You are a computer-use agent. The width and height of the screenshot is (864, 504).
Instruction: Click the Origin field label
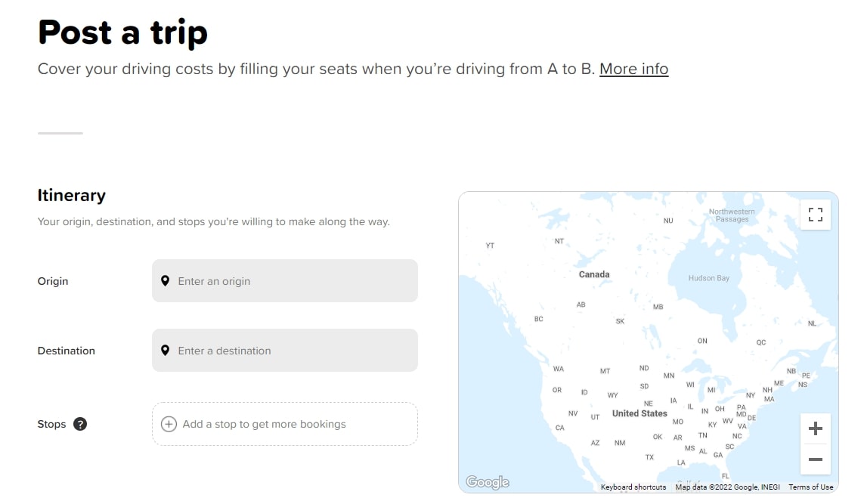53,281
